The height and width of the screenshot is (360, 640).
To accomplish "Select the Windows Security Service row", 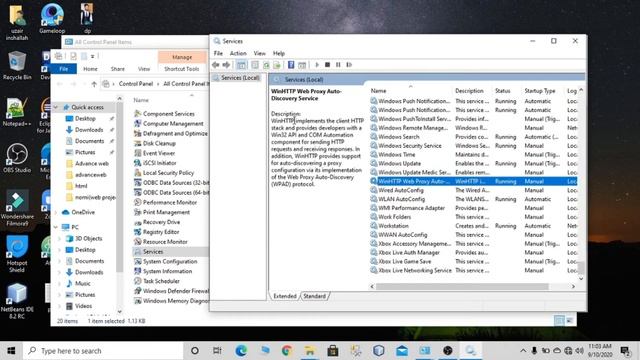I will tap(473, 146).
